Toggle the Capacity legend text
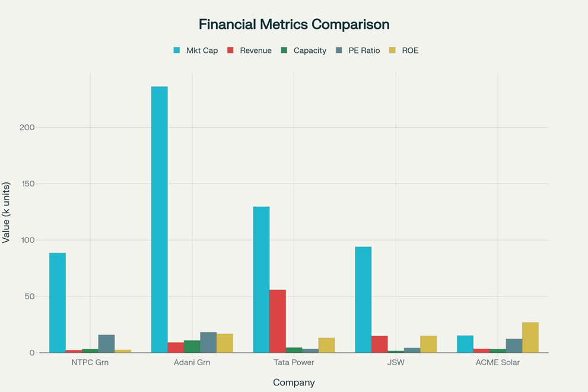 pyautogui.click(x=310, y=50)
